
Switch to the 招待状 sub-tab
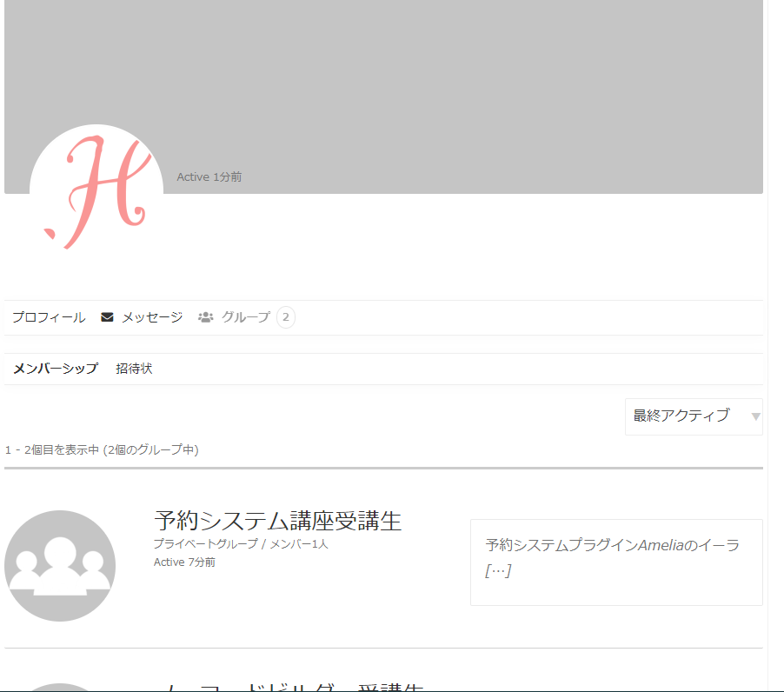point(135,369)
